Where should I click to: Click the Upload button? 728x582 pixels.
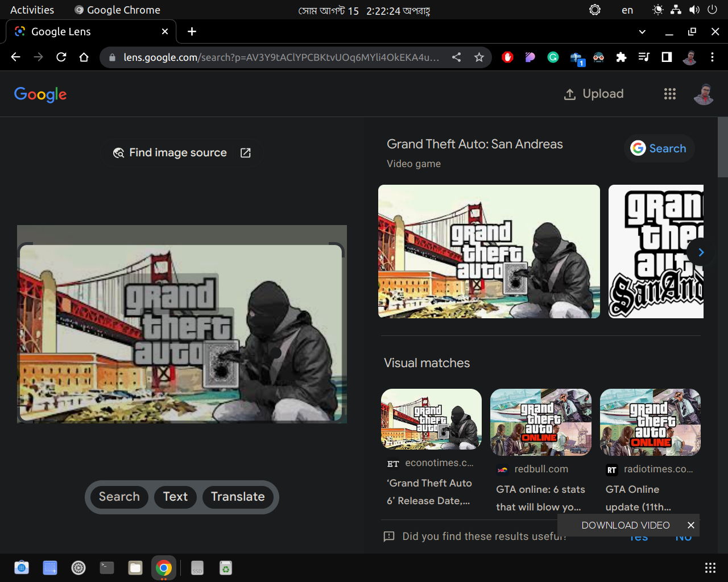[594, 94]
